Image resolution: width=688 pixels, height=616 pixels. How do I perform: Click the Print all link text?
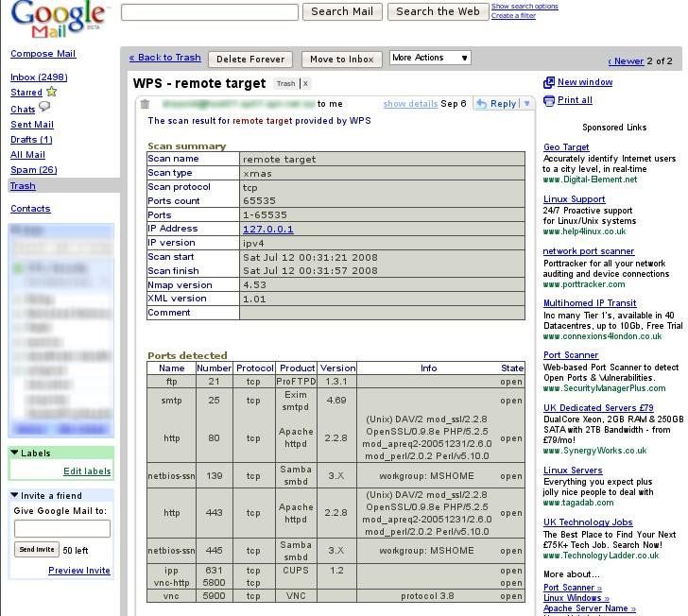pyautogui.click(x=575, y=100)
